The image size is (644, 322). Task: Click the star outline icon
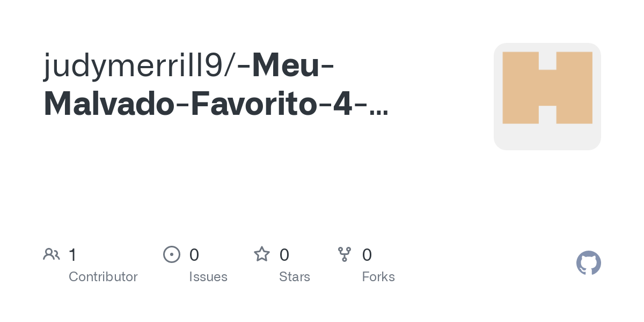pyautogui.click(x=262, y=254)
